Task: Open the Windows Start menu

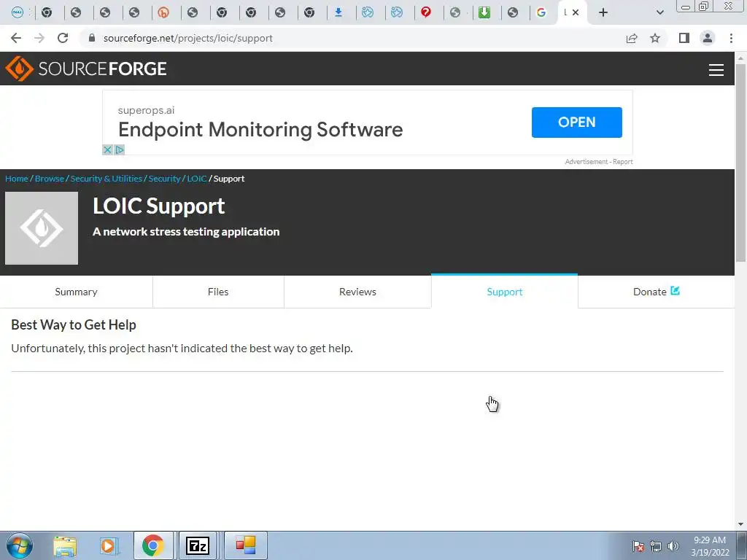Action: click(x=20, y=545)
